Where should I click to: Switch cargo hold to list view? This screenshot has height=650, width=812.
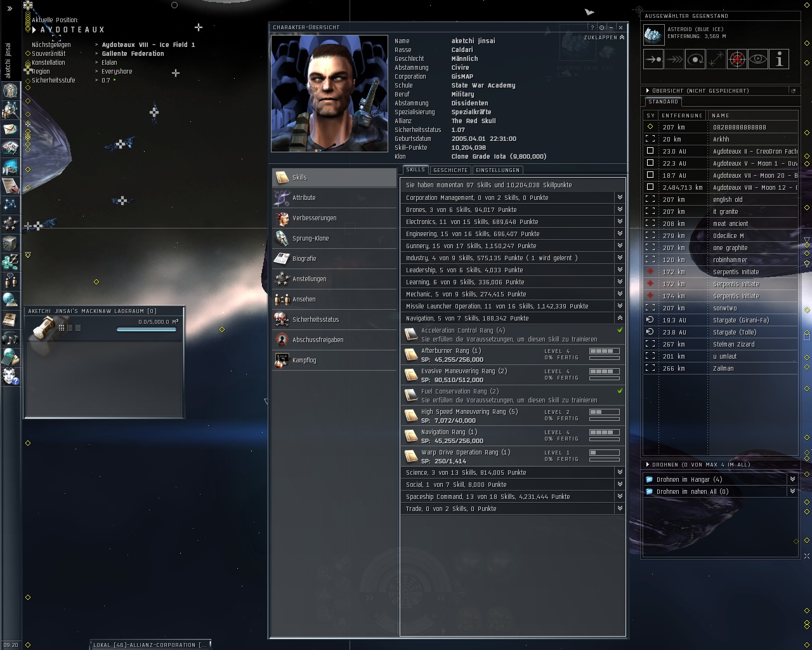point(77,328)
